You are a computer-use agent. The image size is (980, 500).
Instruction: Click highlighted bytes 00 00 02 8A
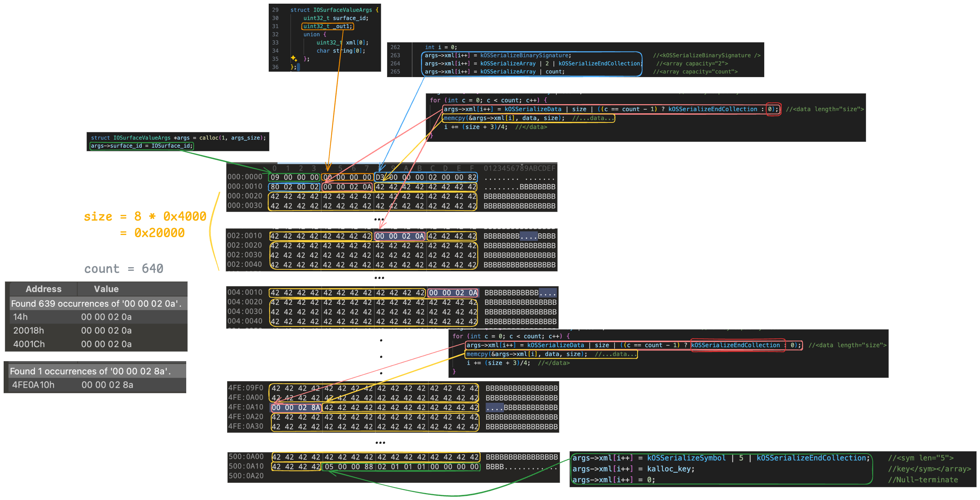296,408
